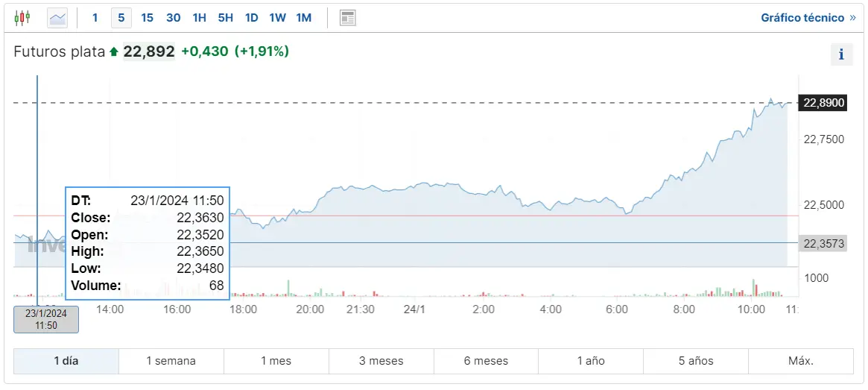The height and width of the screenshot is (390, 868).
Task: Choose the 1D interval
Action: (x=251, y=17)
